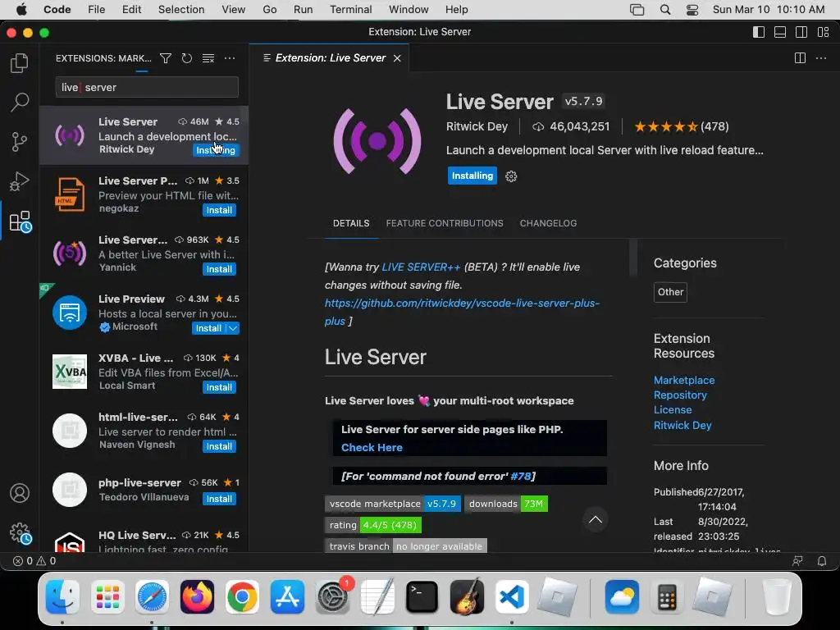Select the Details tab
The width and height of the screenshot is (840, 630).
[x=351, y=223]
